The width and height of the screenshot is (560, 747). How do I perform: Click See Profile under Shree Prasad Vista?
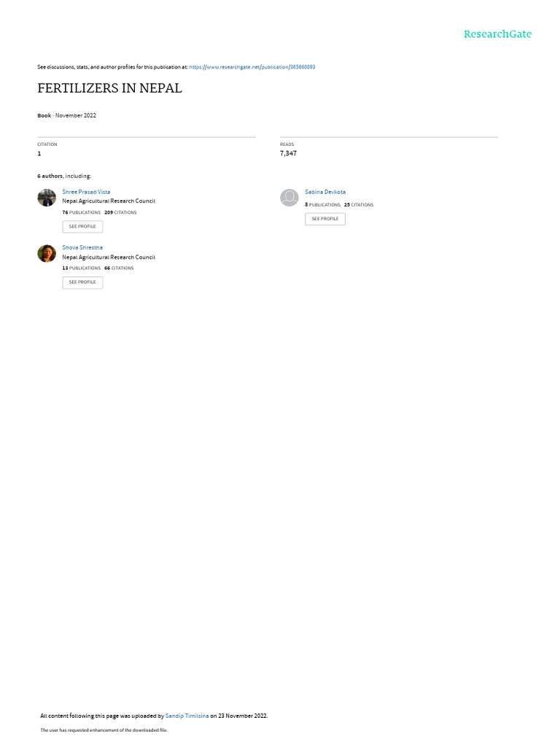82,227
